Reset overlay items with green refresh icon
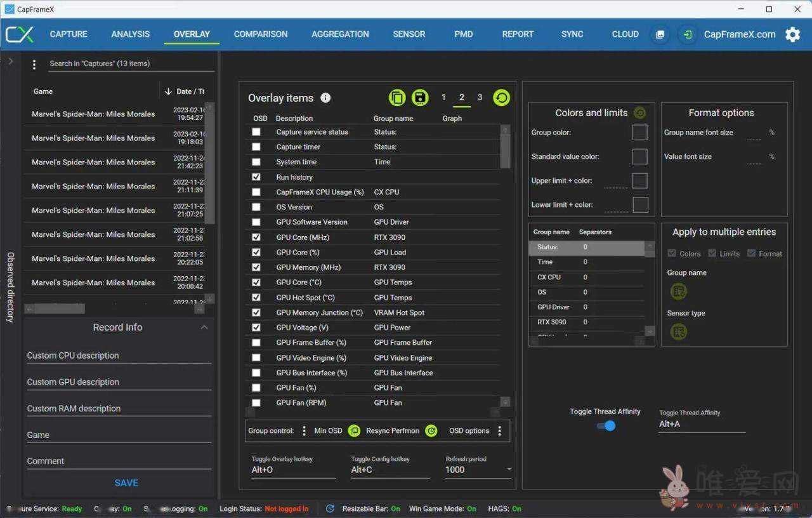This screenshot has height=518, width=812. [501, 98]
